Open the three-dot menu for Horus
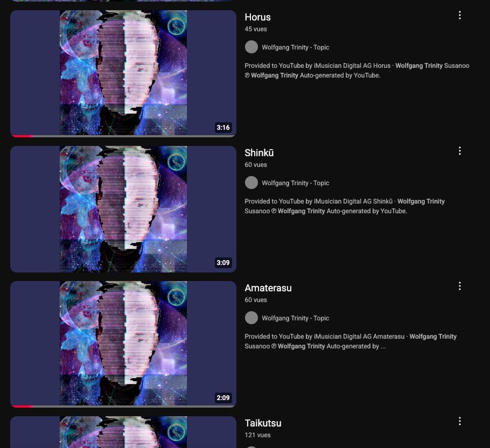This screenshot has height=448, width=490. 459,15
